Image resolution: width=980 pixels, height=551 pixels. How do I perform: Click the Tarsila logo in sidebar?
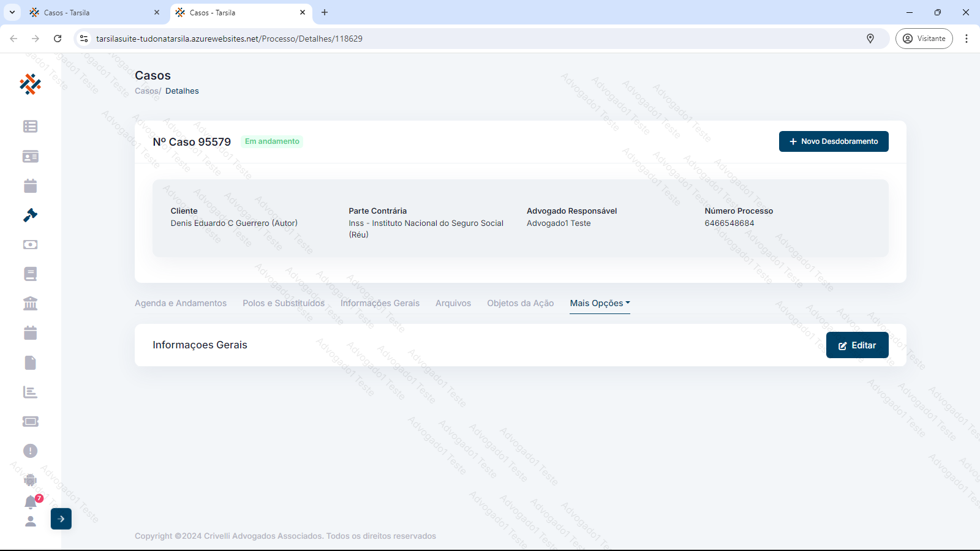30,84
